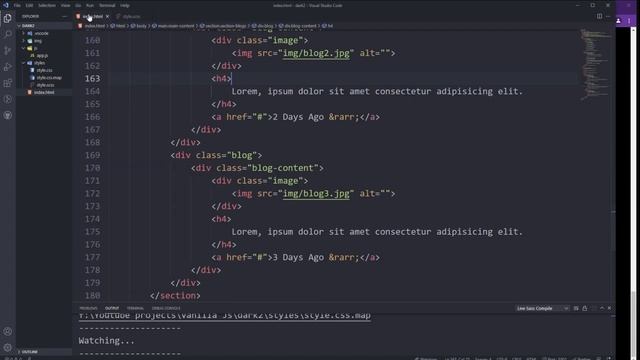Click the style.css.map path in output

click(225, 316)
